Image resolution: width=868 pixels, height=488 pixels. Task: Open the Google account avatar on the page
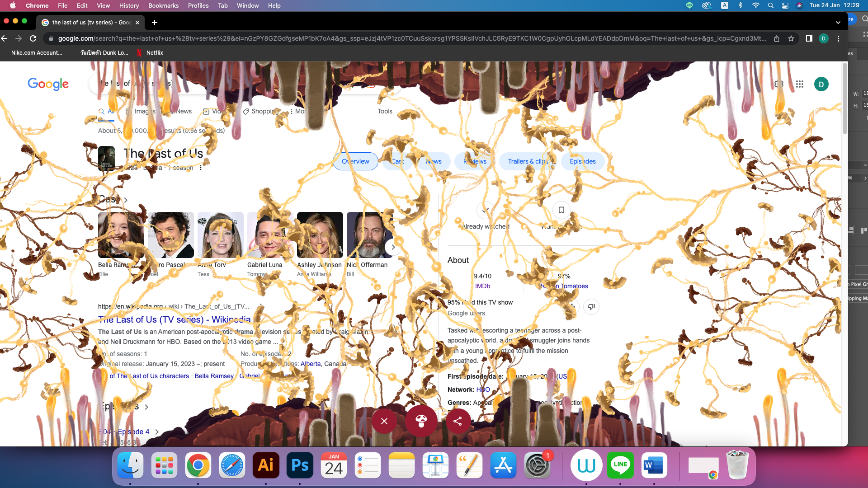(x=821, y=84)
